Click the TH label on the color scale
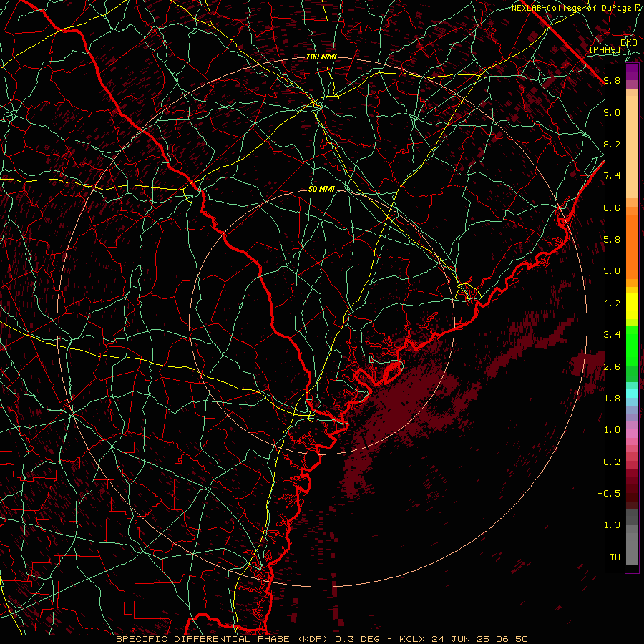644x644 pixels. tap(615, 557)
